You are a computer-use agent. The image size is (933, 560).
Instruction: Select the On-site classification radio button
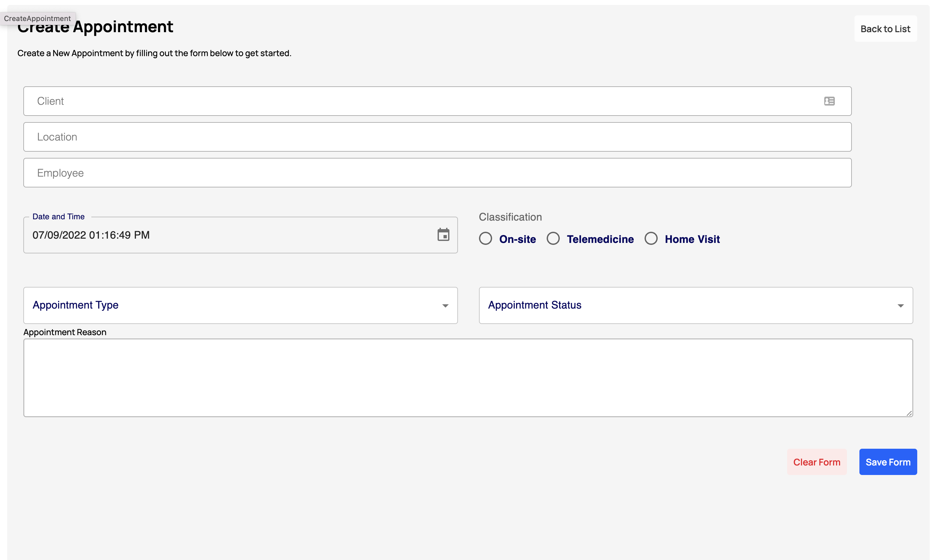485,239
